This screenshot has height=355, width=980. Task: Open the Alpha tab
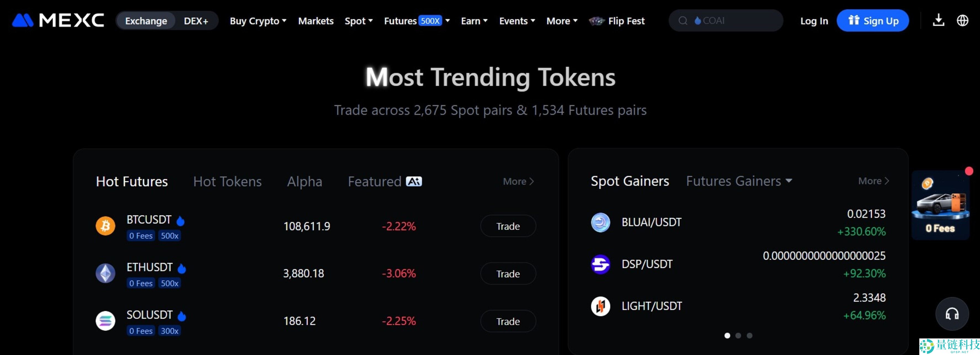tap(304, 181)
